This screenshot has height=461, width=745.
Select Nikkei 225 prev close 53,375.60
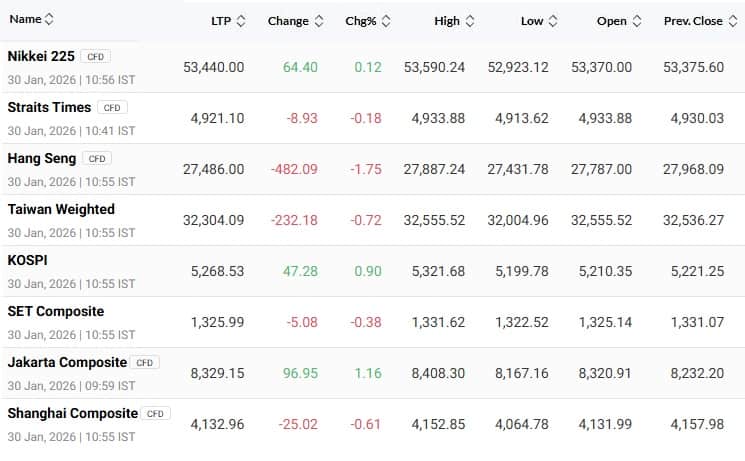pyautogui.click(x=694, y=67)
